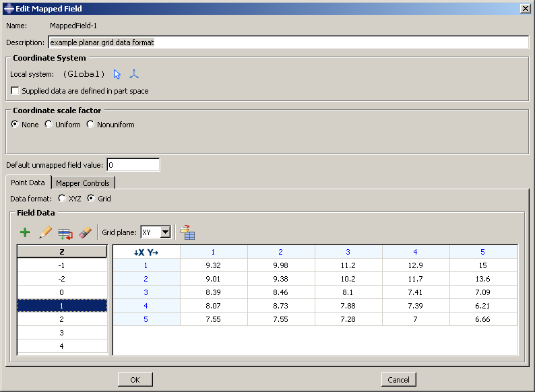Select the Nonuniform scale factor option
Viewport: 535px width, 392px height.
90,125
